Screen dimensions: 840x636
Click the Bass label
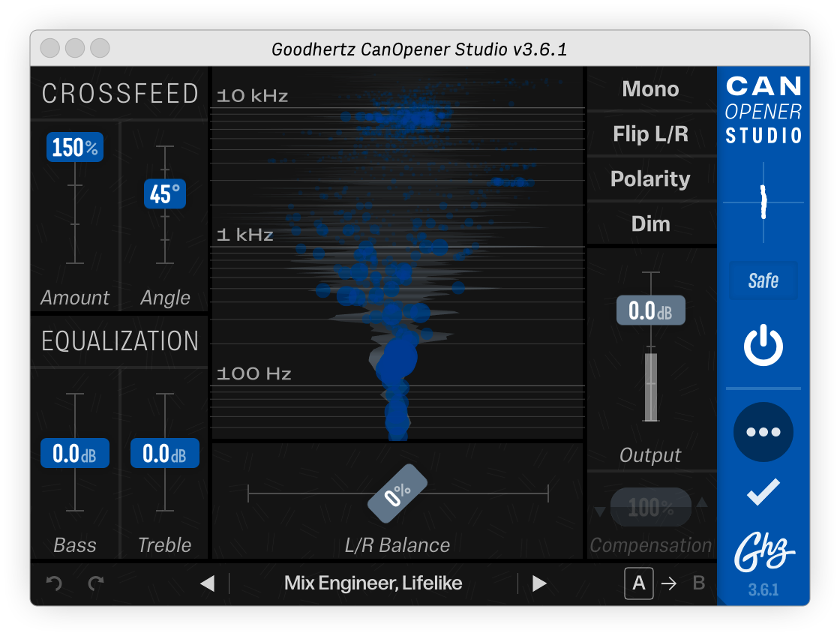(x=75, y=545)
